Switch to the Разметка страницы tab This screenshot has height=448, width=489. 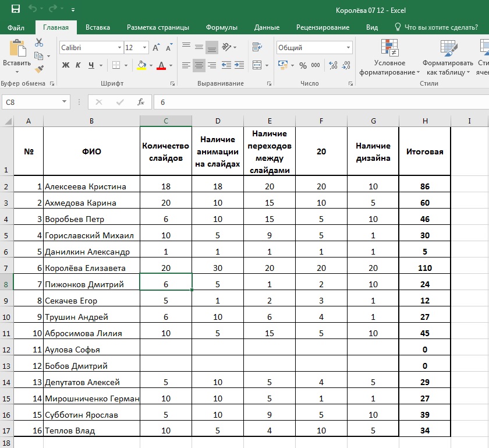tap(158, 27)
